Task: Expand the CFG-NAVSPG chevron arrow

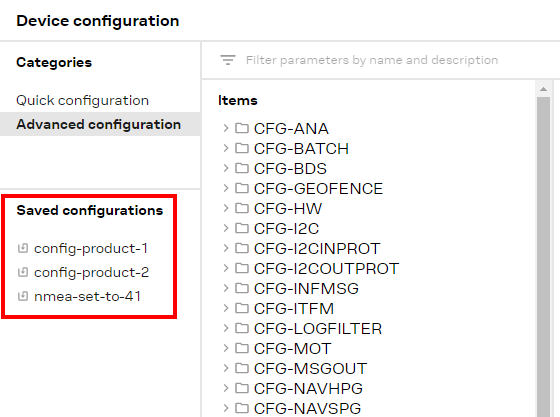Action: [x=225, y=408]
